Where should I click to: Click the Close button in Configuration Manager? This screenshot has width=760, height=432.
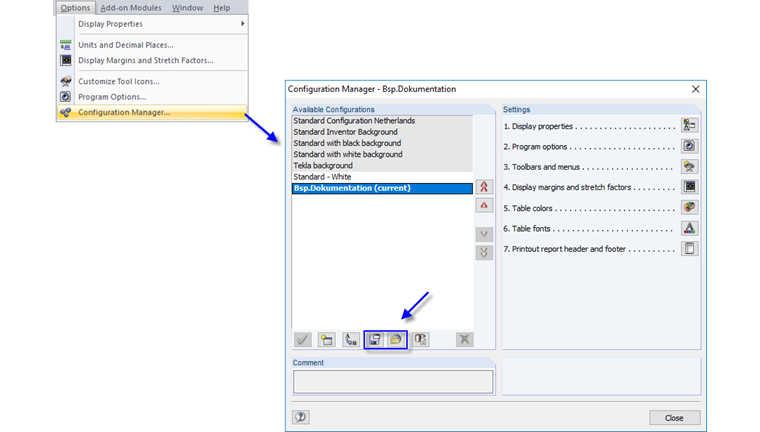click(x=674, y=417)
